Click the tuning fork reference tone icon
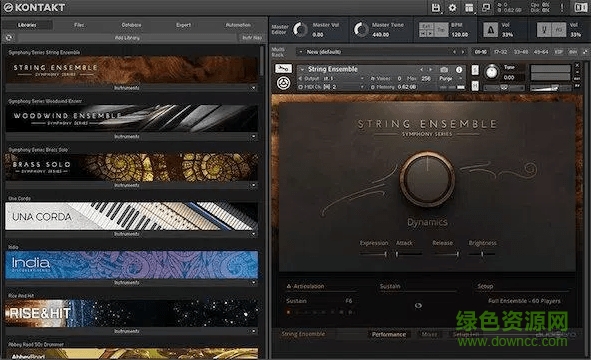The height and width of the screenshot is (360, 591). pos(544,30)
